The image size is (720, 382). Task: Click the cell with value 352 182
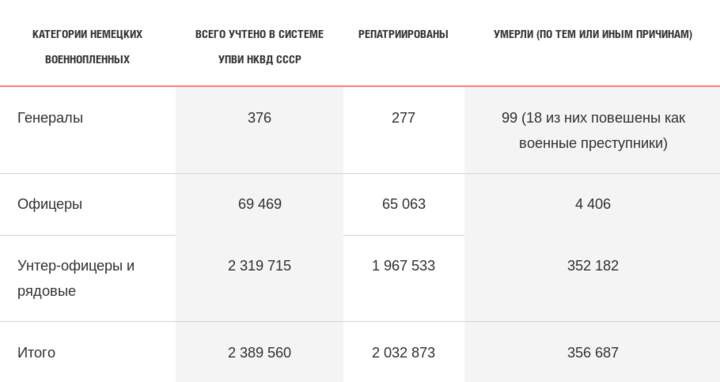(x=593, y=266)
